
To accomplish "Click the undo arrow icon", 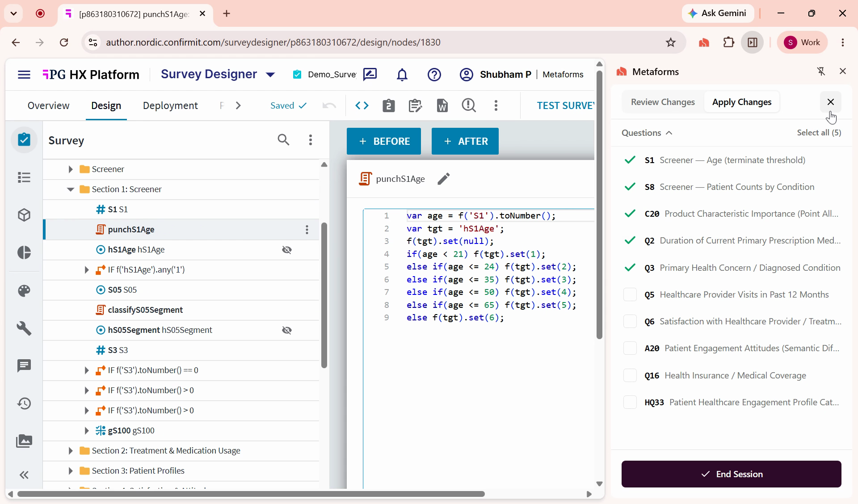I will click(x=329, y=105).
